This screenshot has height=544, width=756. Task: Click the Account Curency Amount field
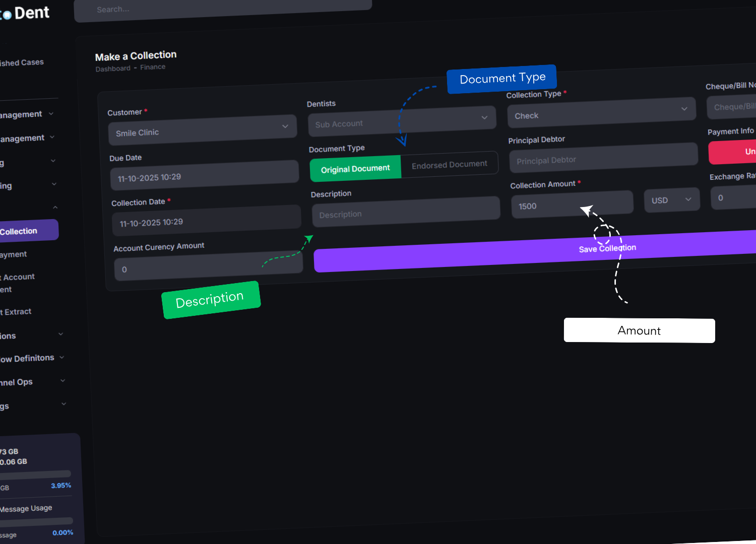point(208,266)
